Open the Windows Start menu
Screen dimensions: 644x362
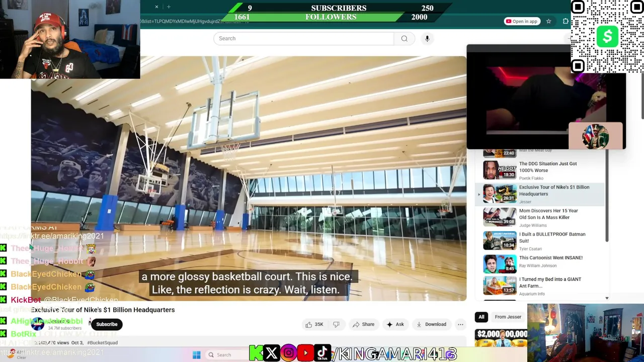click(x=197, y=355)
